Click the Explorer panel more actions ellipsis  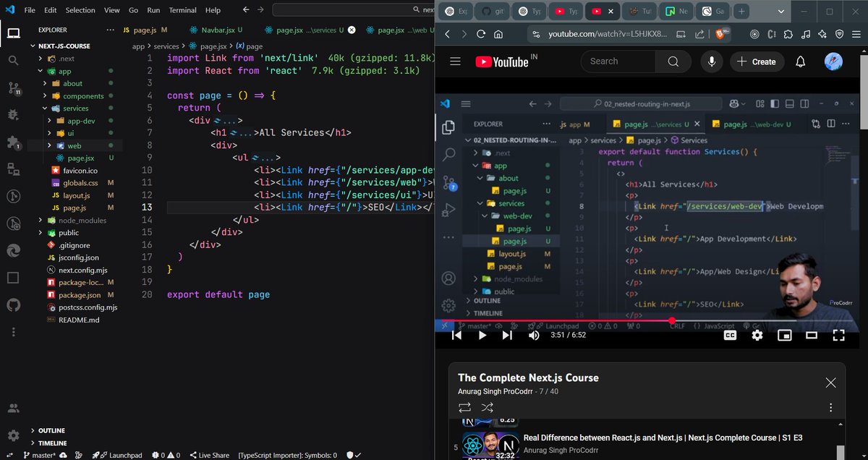pyautogui.click(x=109, y=30)
